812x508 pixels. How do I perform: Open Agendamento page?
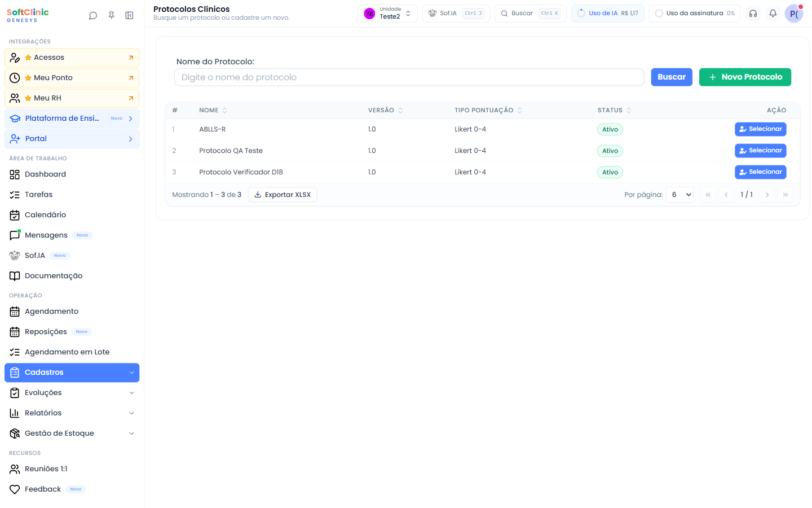coord(72,312)
